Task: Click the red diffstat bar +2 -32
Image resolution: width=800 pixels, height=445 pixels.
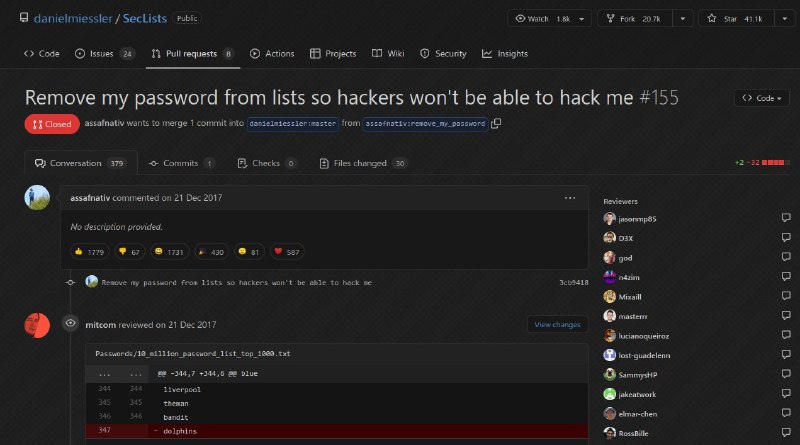Action: click(x=762, y=163)
